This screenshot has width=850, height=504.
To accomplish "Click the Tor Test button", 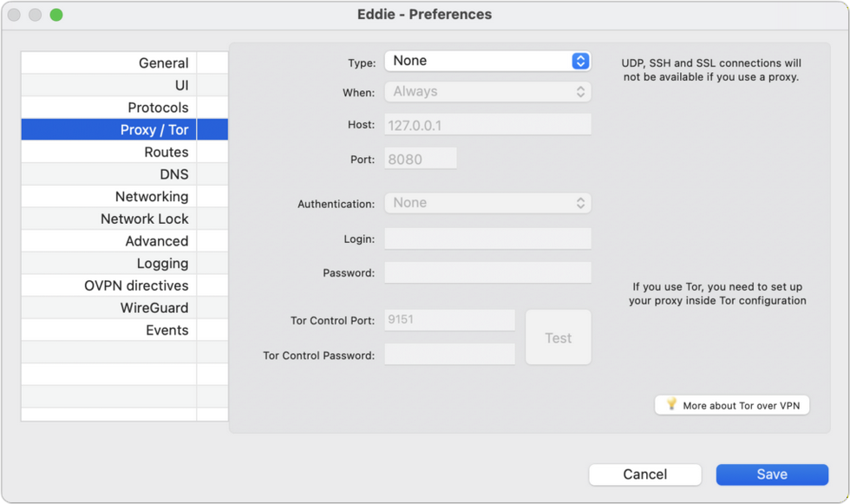I will (558, 338).
